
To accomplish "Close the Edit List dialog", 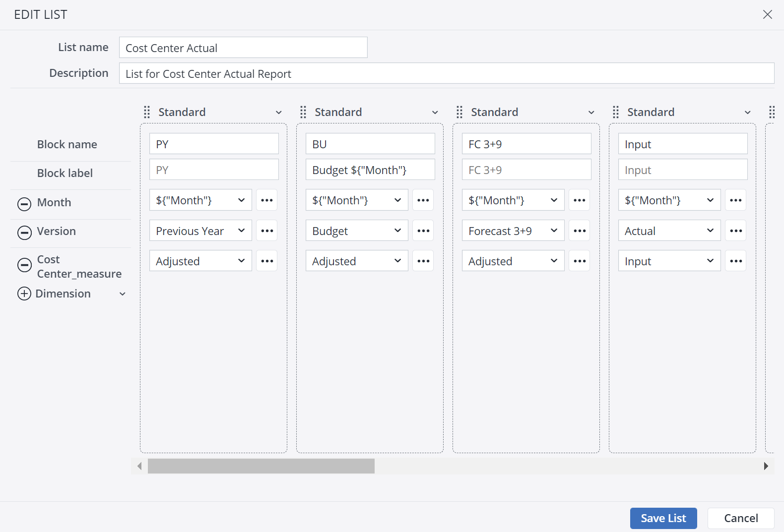I will [768, 14].
